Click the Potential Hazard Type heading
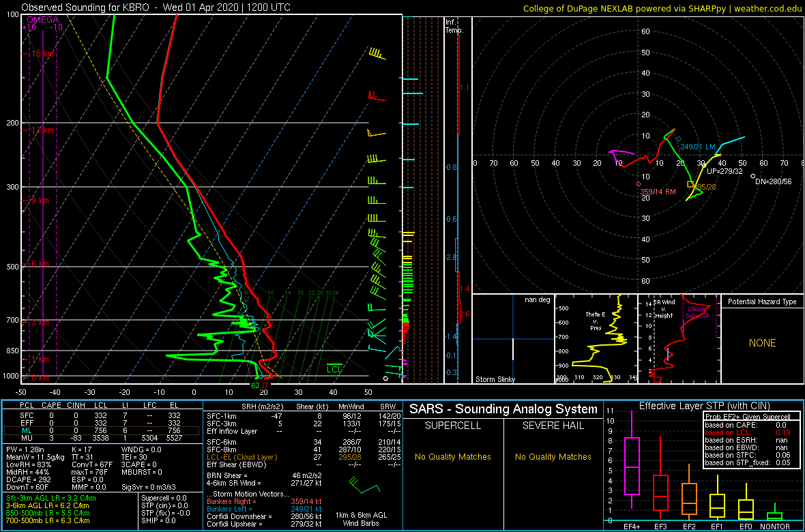The width and height of the screenshot is (805, 532). click(x=763, y=301)
